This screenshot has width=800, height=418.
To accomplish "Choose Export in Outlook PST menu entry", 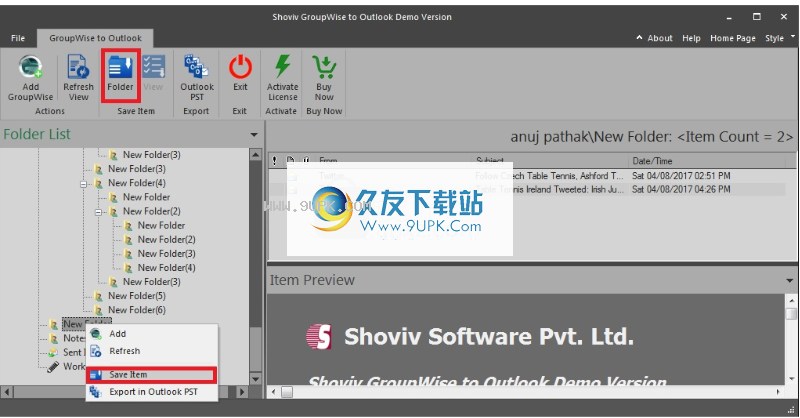I will pos(152,392).
